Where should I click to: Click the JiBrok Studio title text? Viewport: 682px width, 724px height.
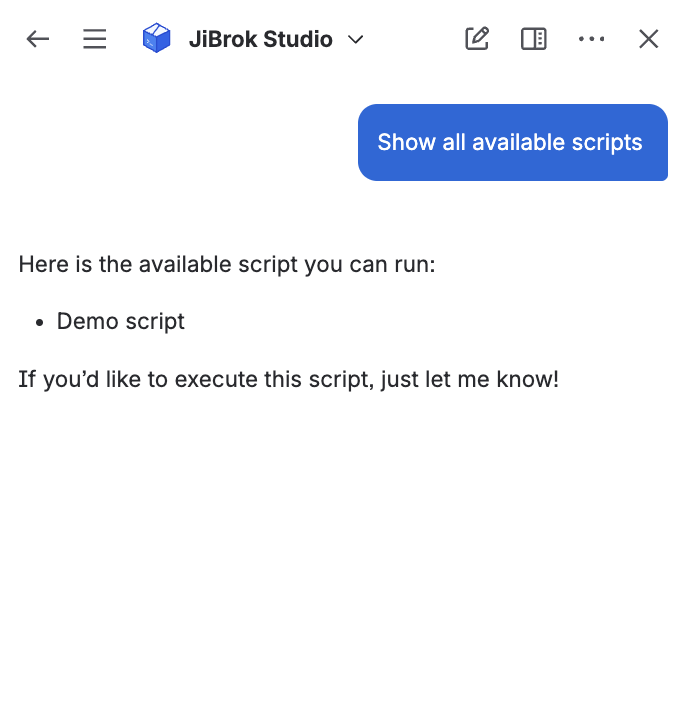pyautogui.click(x=260, y=40)
